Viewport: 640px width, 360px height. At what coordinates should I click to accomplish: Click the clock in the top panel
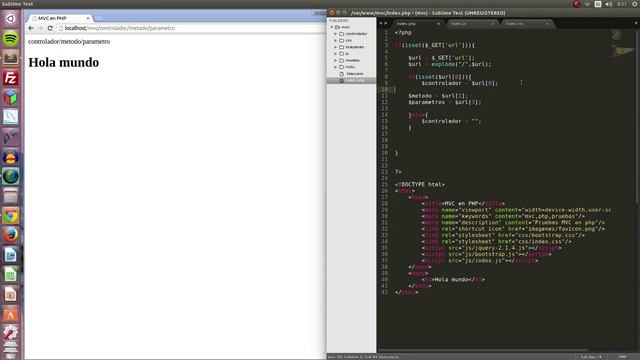pos(622,4)
